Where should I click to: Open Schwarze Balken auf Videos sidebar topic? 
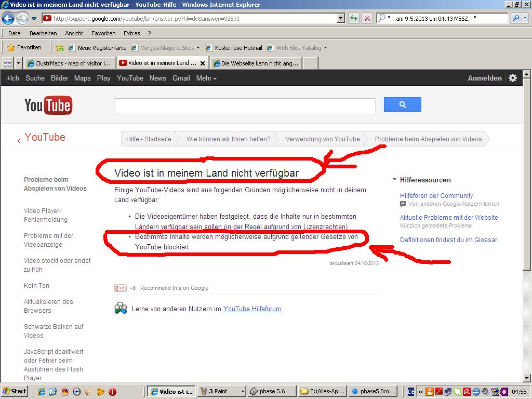(54, 331)
